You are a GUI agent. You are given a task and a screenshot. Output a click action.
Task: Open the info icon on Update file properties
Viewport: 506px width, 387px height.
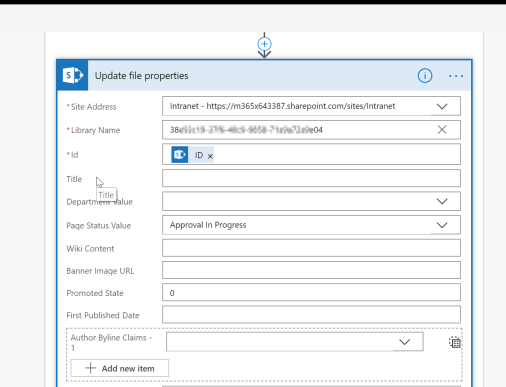pyautogui.click(x=425, y=76)
